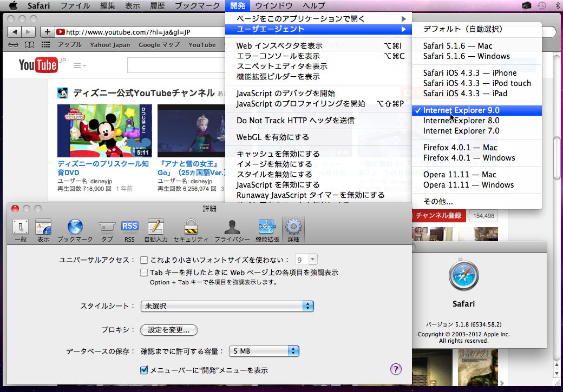Open the font size 9 dropdown
Image resolution: width=563 pixels, height=392 pixels.
pos(306,260)
